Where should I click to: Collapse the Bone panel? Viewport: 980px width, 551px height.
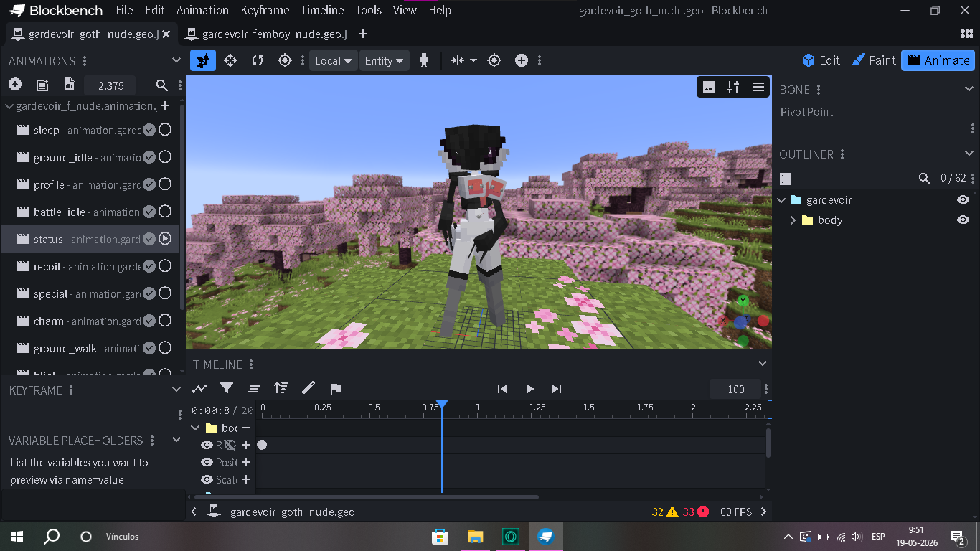coord(969,89)
